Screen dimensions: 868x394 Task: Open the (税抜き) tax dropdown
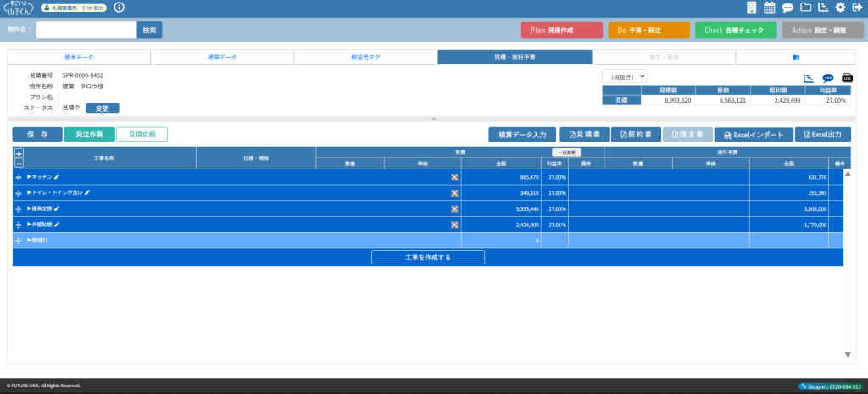pos(625,76)
